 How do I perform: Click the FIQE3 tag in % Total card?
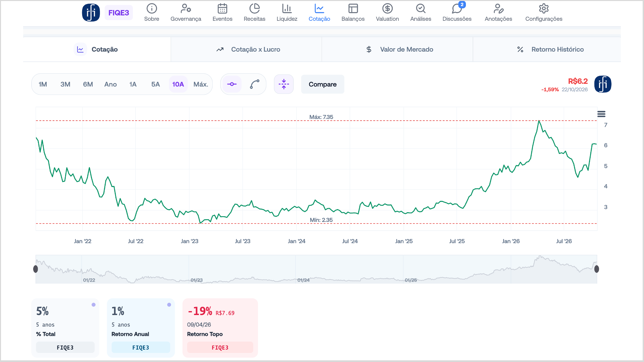[x=65, y=348]
